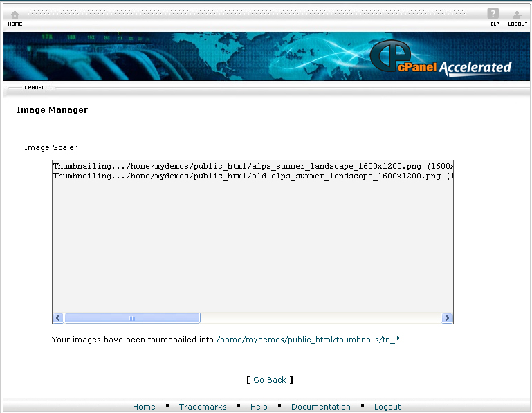
Task: Click the old-alps_summer_landscape output line
Action: pyautogui.click(x=253, y=176)
